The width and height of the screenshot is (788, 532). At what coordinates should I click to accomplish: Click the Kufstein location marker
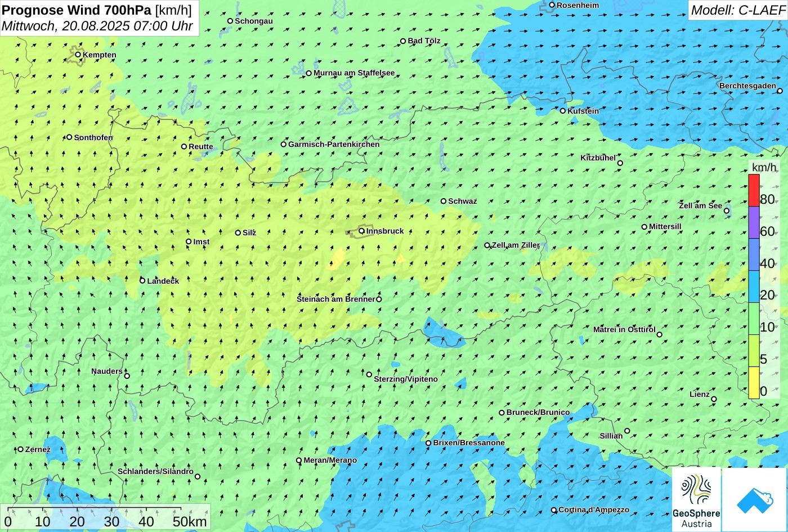(x=563, y=111)
